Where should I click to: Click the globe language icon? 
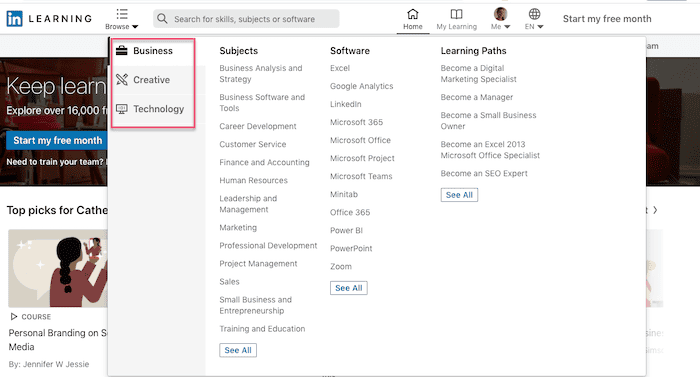(x=534, y=14)
